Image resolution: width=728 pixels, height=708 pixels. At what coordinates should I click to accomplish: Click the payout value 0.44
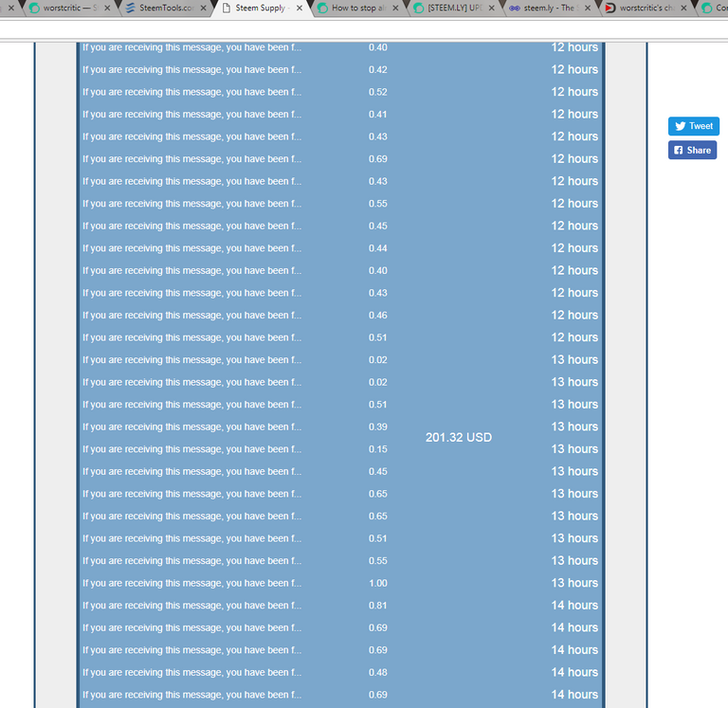tap(378, 248)
